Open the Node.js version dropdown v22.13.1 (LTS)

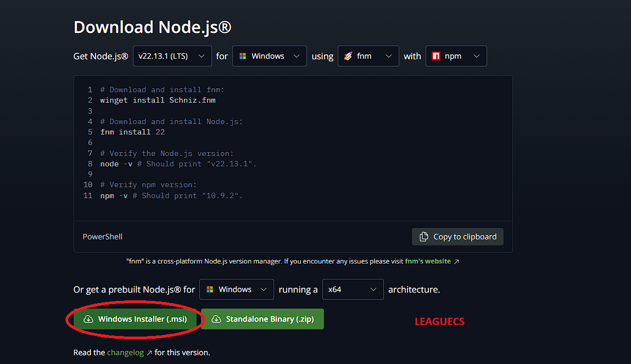coord(172,56)
